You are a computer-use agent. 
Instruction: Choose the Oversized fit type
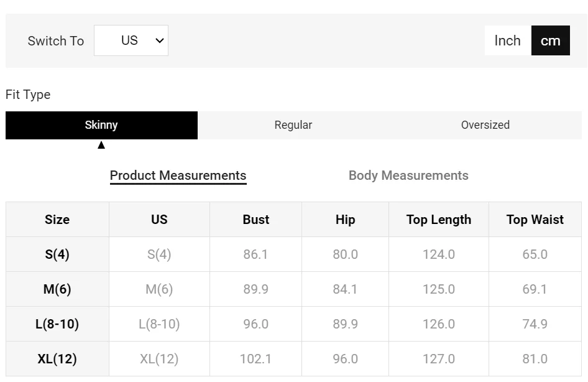(x=485, y=125)
